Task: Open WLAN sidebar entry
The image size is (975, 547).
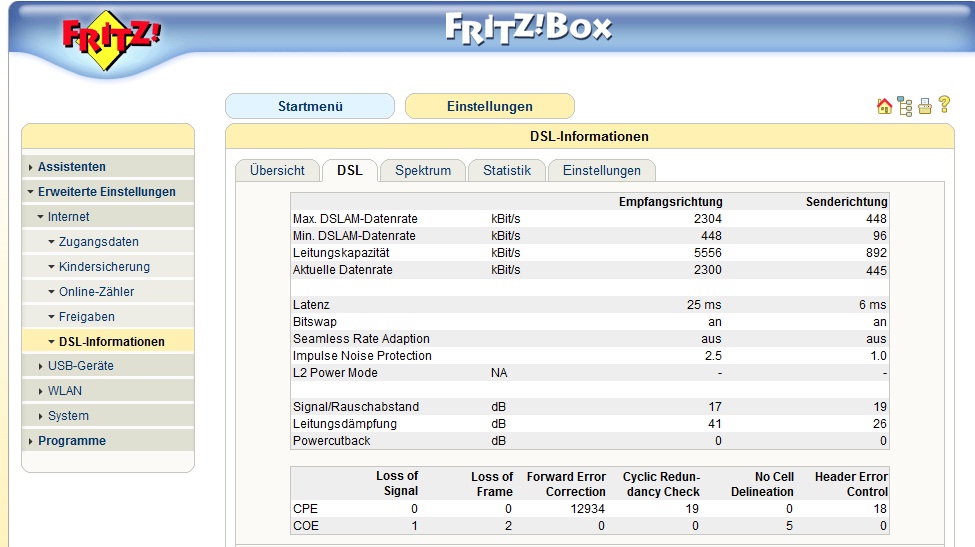Action: tap(65, 390)
